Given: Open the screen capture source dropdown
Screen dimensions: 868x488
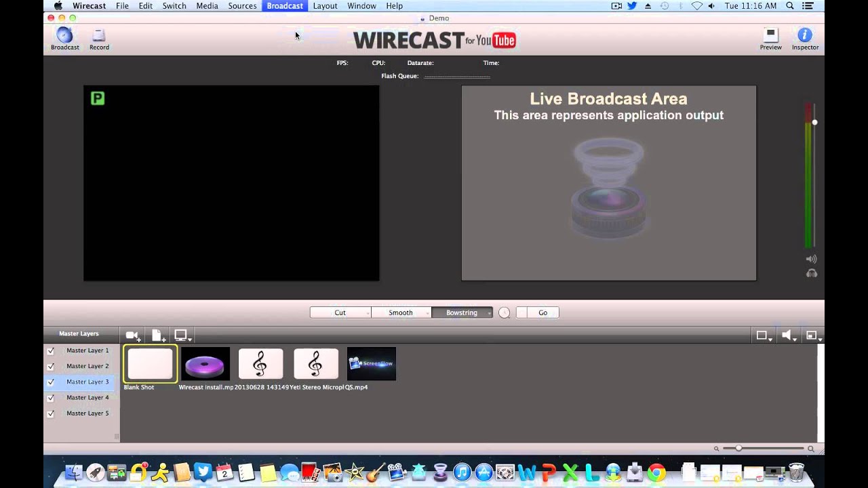Looking at the screenshot, I should 183,335.
